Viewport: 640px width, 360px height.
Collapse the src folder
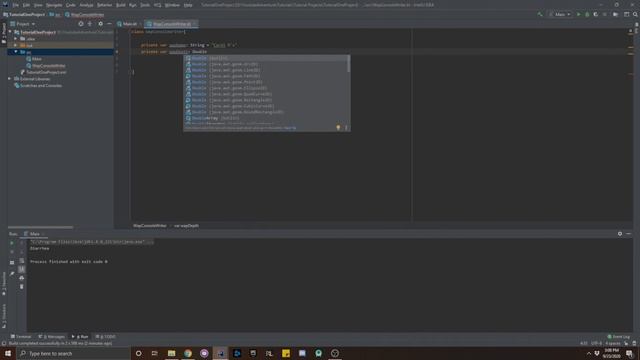coord(16,52)
